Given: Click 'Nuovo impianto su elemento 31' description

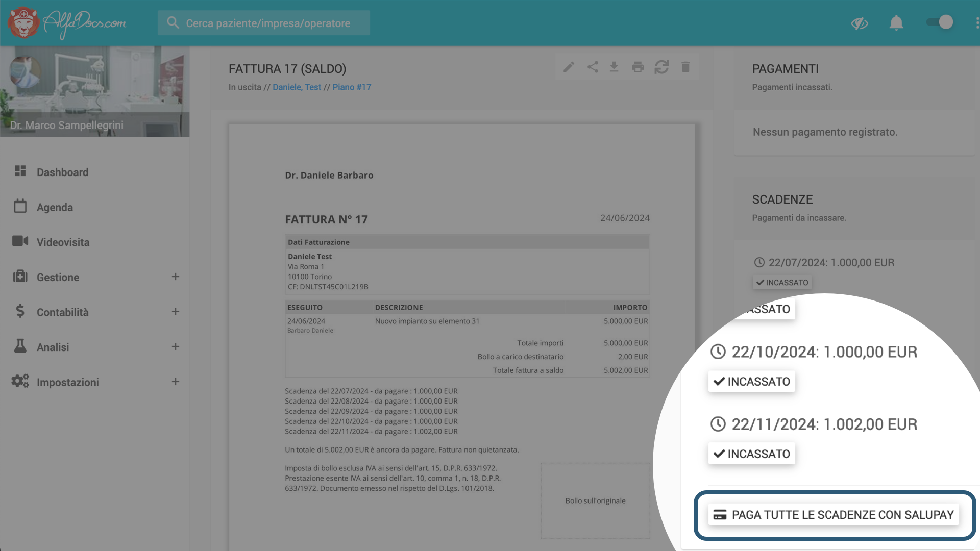Looking at the screenshot, I should pos(427,321).
